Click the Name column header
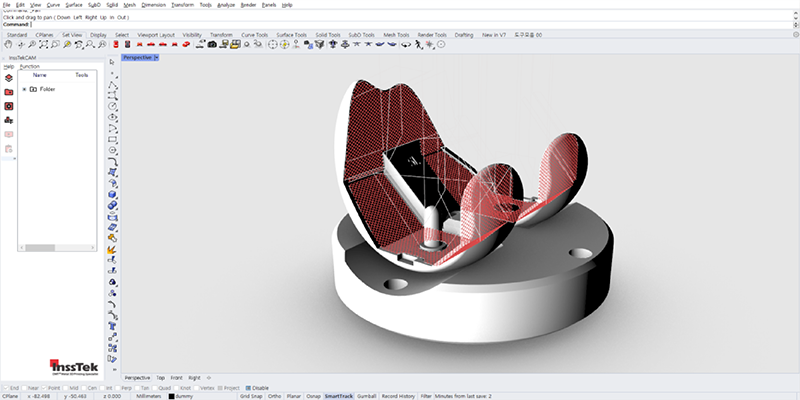This screenshot has width=800, height=400. (x=39, y=75)
